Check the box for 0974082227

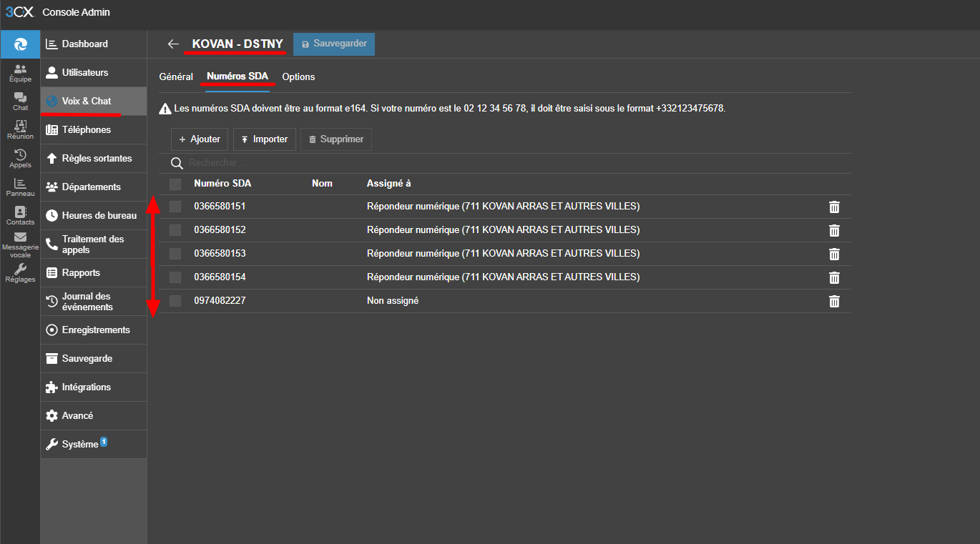(x=175, y=301)
